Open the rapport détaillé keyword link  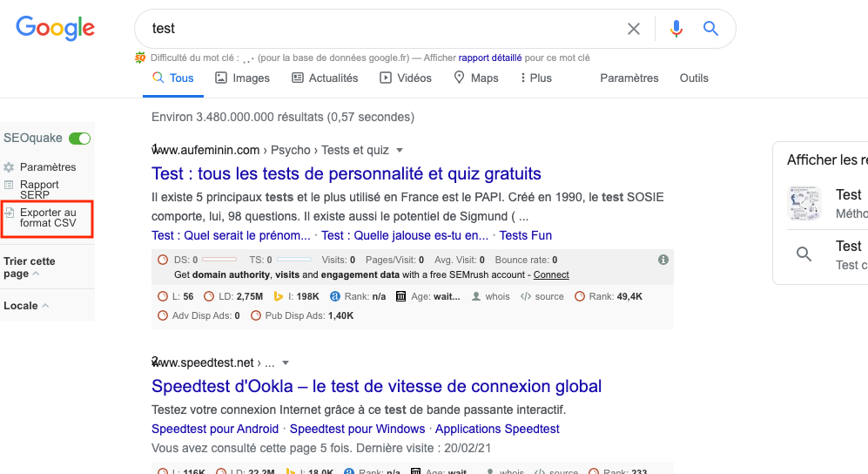pyautogui.click(x=490, y=58)
